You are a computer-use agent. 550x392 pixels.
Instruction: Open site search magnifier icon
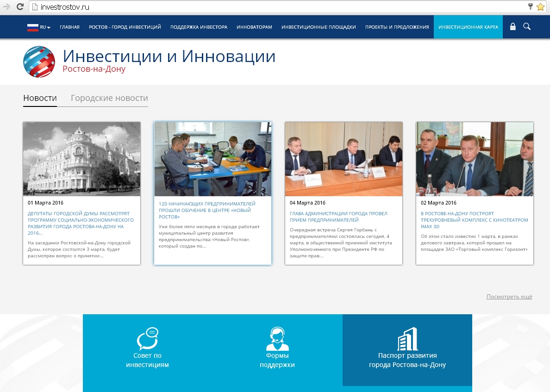pyautogui.click(x=527, y=26)
